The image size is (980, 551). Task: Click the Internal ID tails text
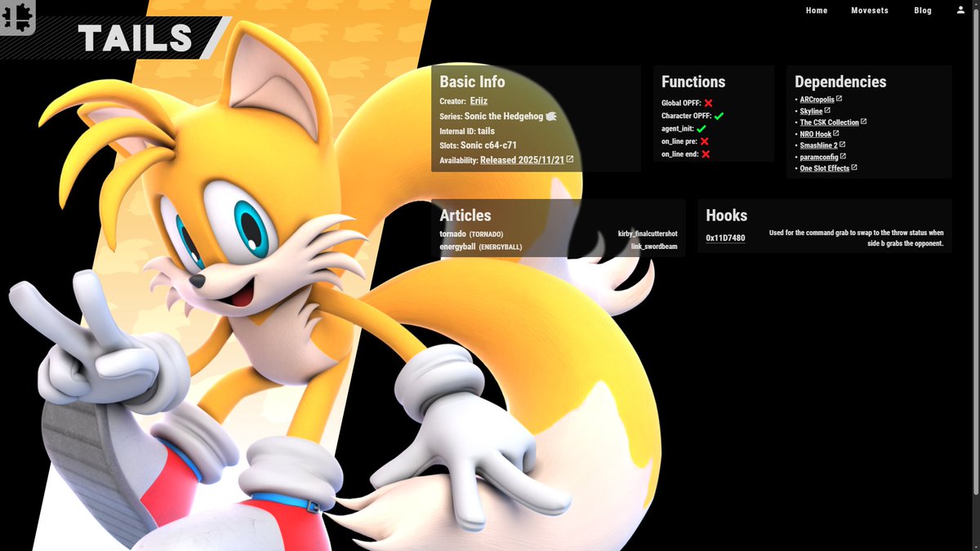tap(467, 131)
